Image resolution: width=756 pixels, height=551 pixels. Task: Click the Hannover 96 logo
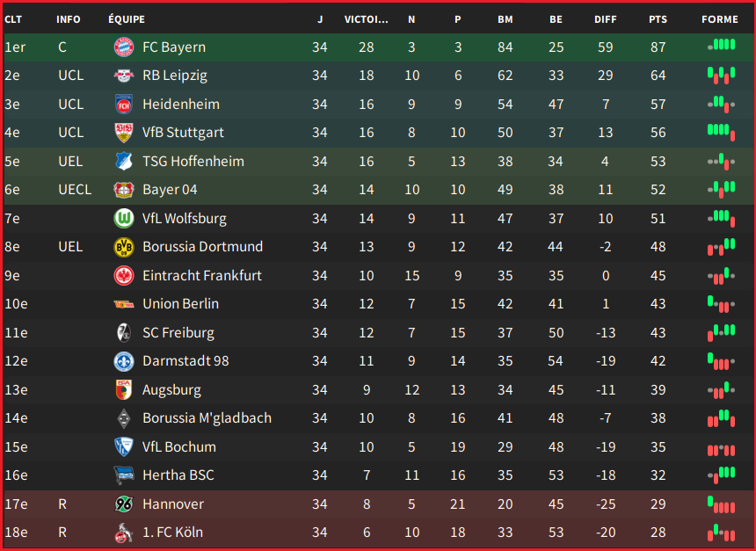pyautogui.click(x=123, y=504)
